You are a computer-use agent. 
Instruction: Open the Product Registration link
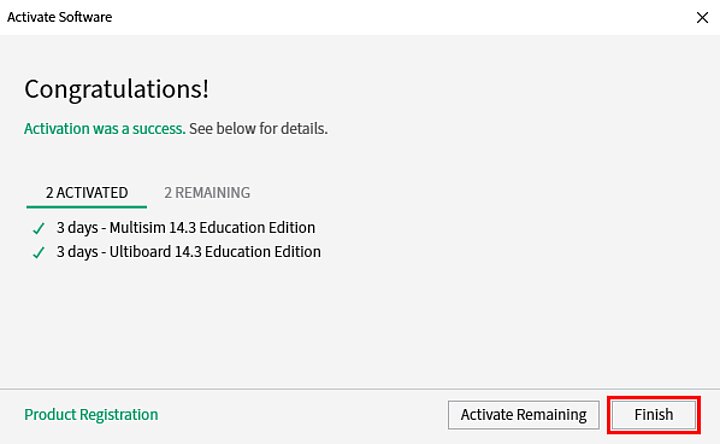point(91,414)
